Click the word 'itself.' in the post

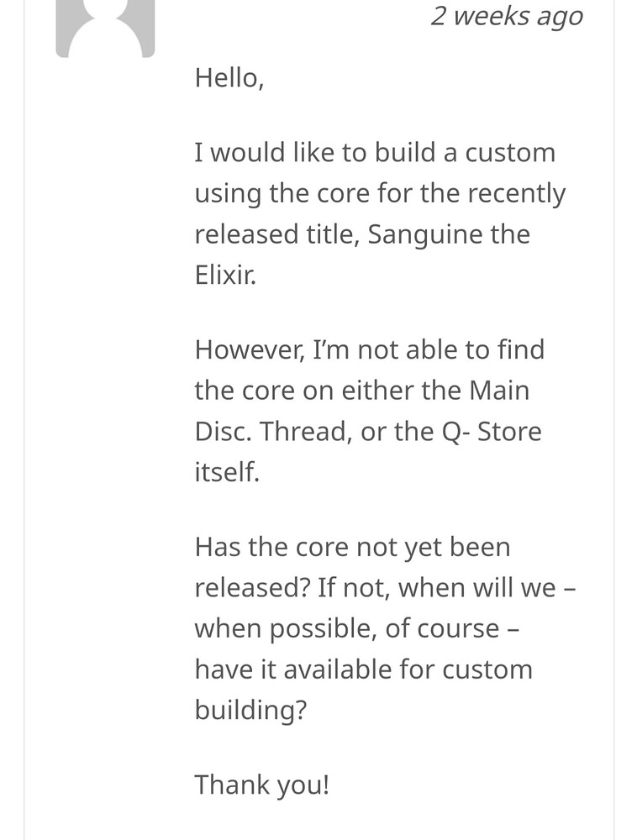[227, 472]
